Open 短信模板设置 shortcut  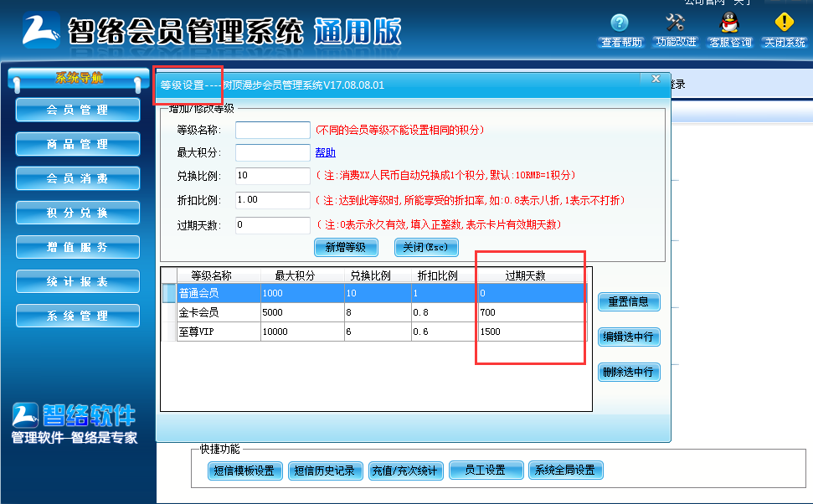pyautogui.click(x=244, y=471)
